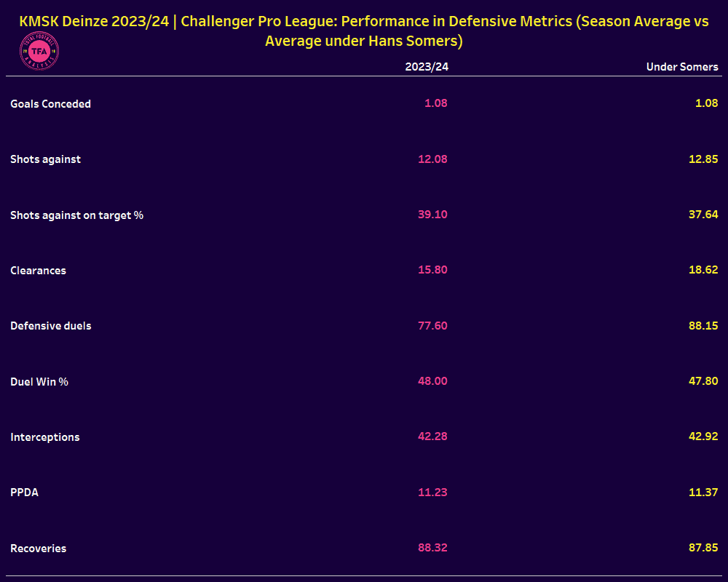Select the Defensive duels row label
This screenshot has width=728, height=582.
click(x=51, y=326)
